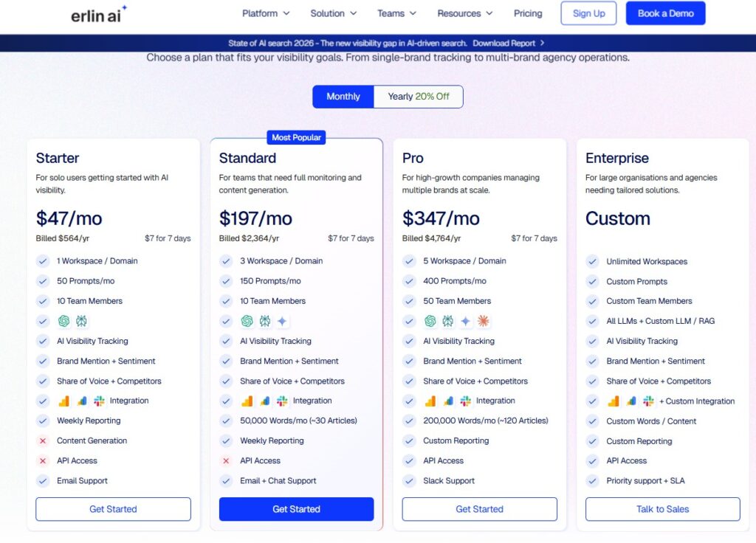Click Google Analytics icon in Pro plan
The width and height of the screenshot is (756, 543).
coord(430,401)
